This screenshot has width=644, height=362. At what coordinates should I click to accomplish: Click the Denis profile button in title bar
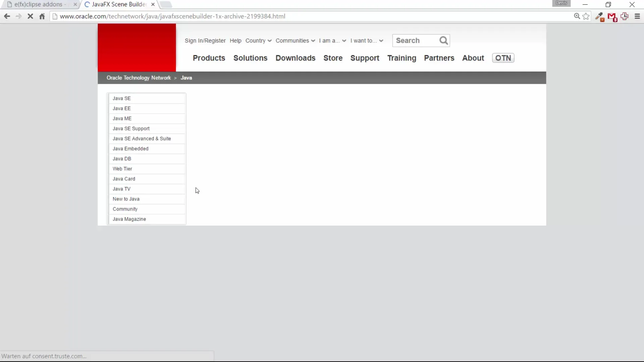click(x=561, y=3)
